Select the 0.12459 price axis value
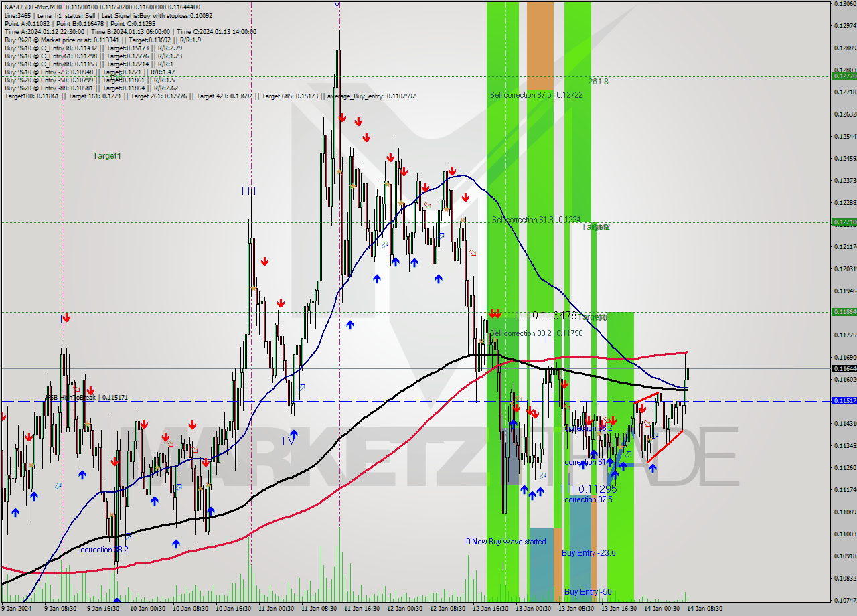The width and height of the screenshot is (857, 616). coord(845,158)
